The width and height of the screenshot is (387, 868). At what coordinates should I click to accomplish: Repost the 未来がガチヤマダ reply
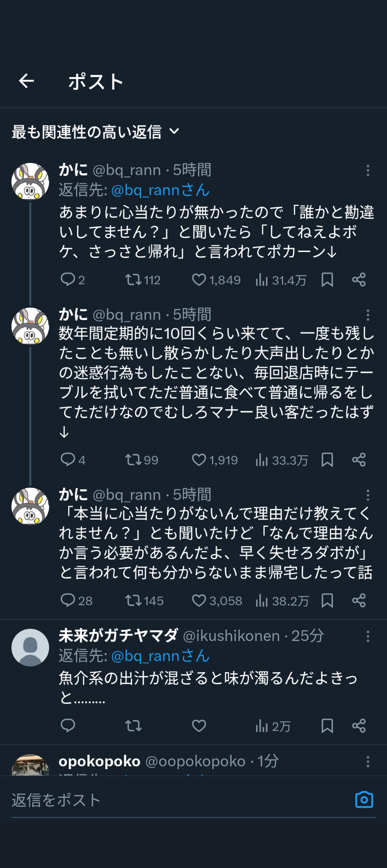[133, 726]
